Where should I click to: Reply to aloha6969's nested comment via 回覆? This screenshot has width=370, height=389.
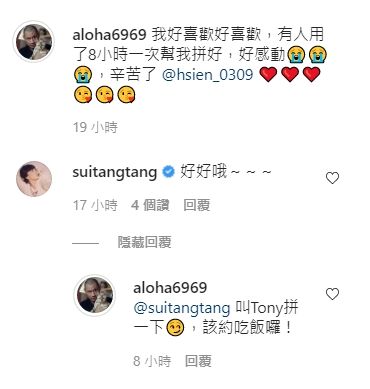(x=198, y=361)
